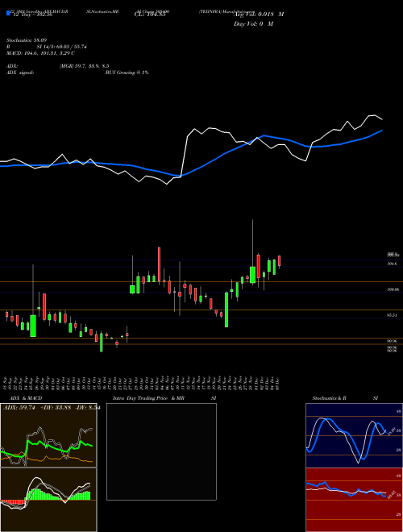Click the 'CL: 104.55' closing price value
Screen dimensions: 403x532
pyautogui.click(x=150, y=15)
